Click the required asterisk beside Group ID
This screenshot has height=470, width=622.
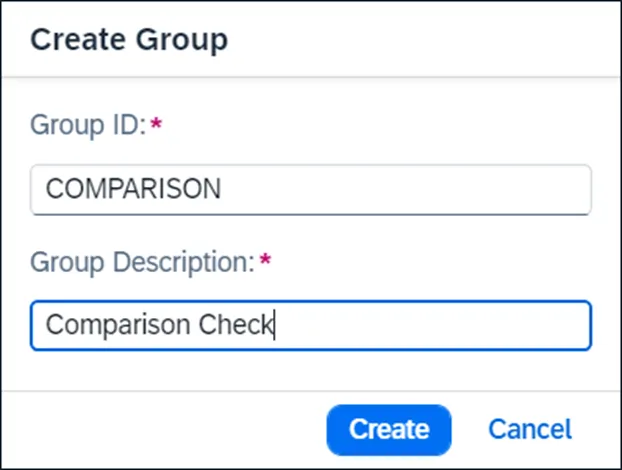tap(155, 125)
